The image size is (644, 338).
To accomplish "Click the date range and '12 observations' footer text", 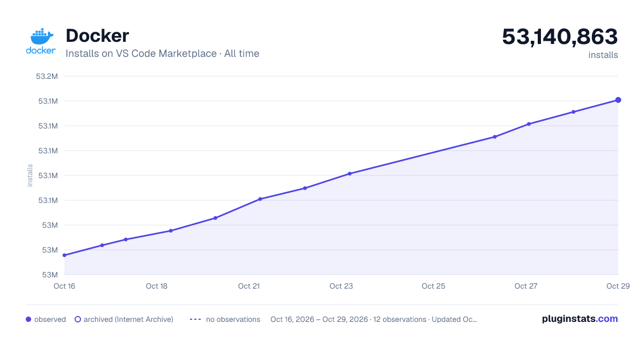I will tap(374, 319).
